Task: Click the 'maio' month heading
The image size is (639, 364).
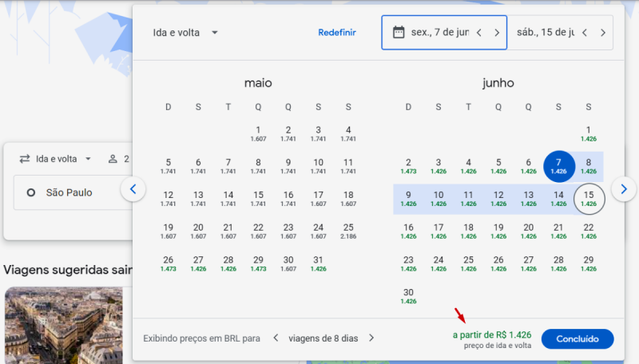Action: pyautogui.click(x=258, y=83)
